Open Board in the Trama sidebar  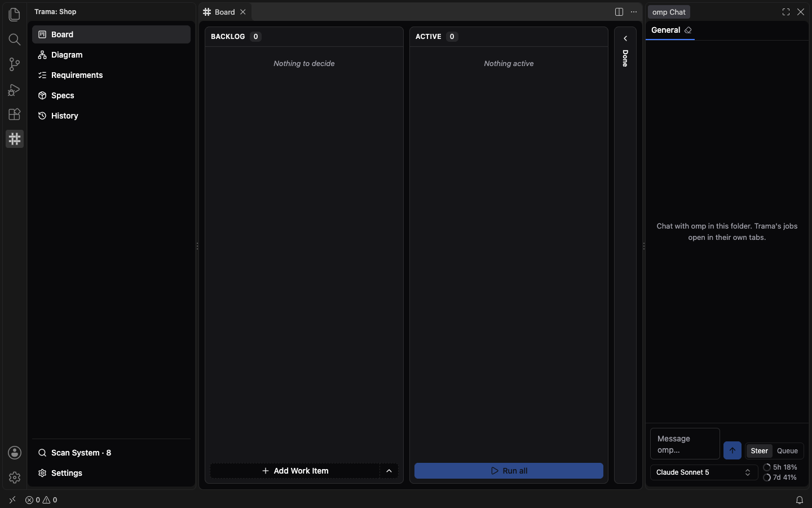tap(111, 34)
